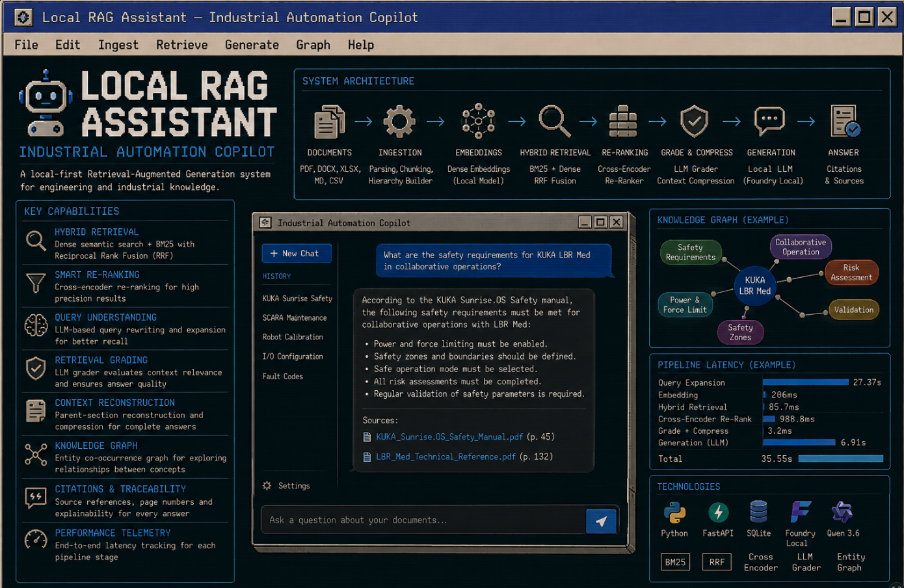Click the Performance Telemetry gauge icon
Screen dimensions: 904x588
point(36,539)
